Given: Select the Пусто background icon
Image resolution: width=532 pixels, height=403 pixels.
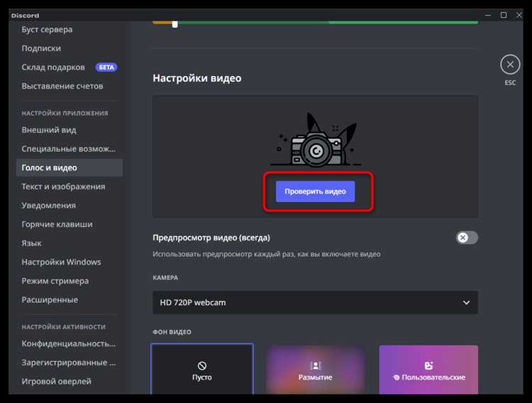Looking at the screenshot, I should pyautogui.click(x=202, y=365).
